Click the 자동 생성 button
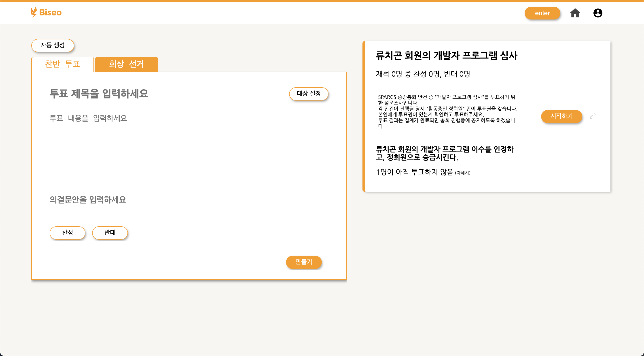Image resolution: width=644 pixels, height=356 pixels. point(53,45)
